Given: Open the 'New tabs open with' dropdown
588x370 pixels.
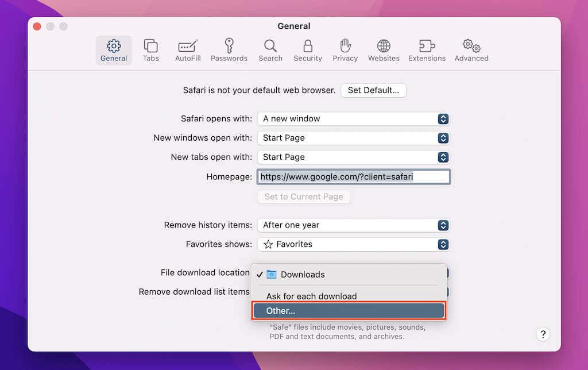Looking at the screenshot, I should click(353, 157).
